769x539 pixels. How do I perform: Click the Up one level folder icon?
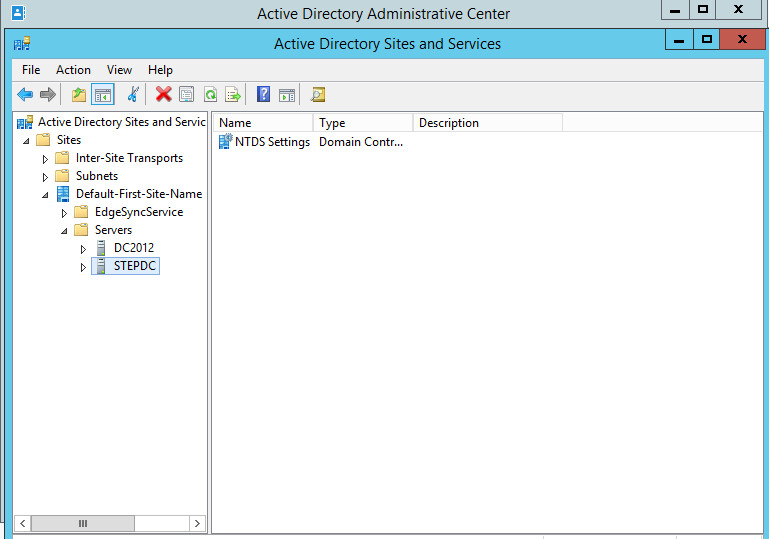tap(79, 95)
